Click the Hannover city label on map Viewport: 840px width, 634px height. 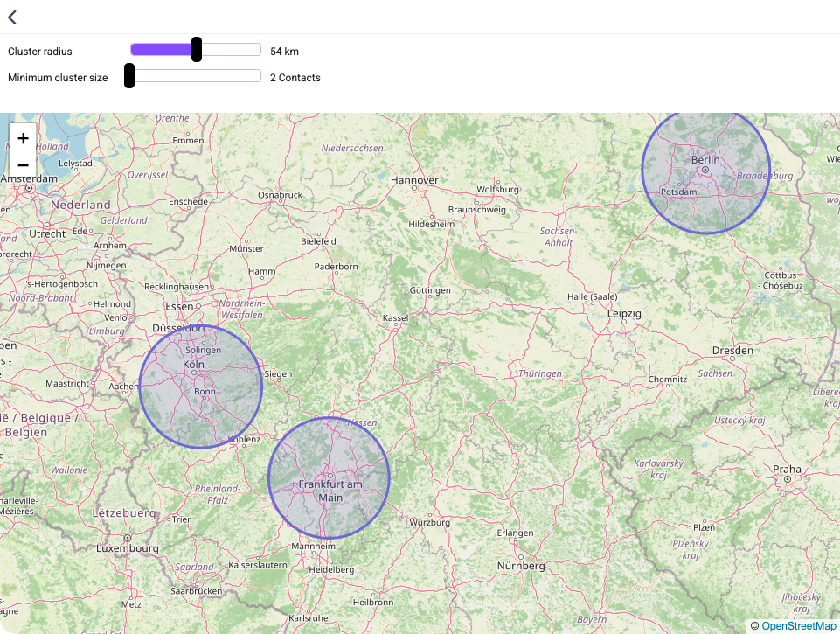(x=414, y=180)
